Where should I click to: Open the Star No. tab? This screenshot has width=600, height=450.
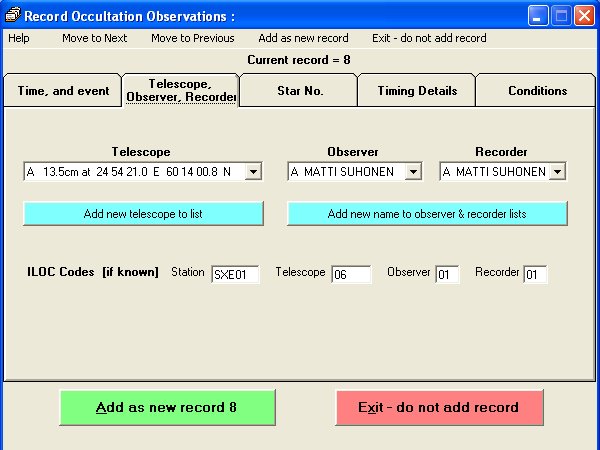pos(299,91)
